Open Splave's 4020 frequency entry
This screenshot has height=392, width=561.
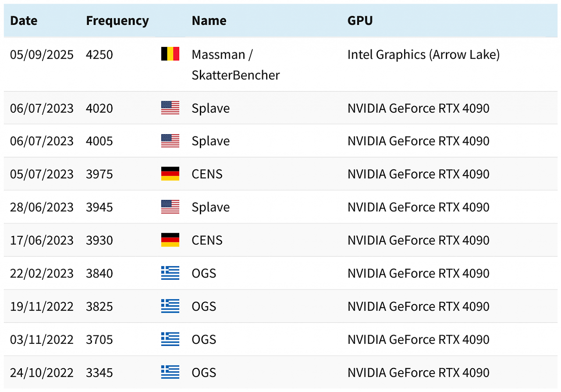tap(99, 108)
